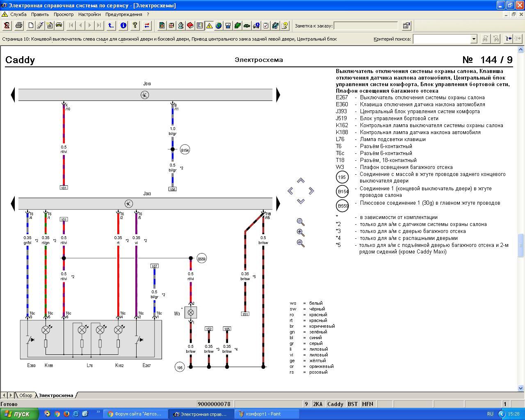Image resolution: width=525 pixels, height=420 pixels.
Task: Click the RU language indicator in tray
Action: 490,414
